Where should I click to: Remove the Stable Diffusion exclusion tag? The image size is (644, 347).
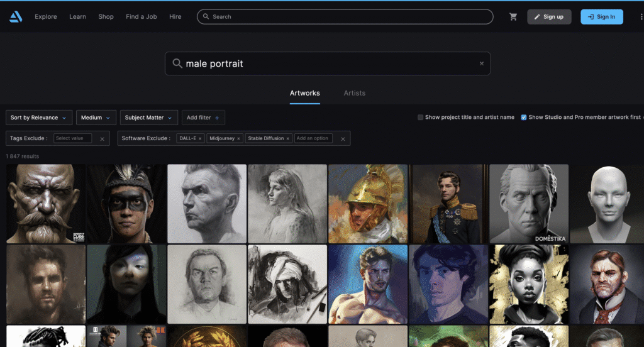pyautogui.click(x=287, y=138)
